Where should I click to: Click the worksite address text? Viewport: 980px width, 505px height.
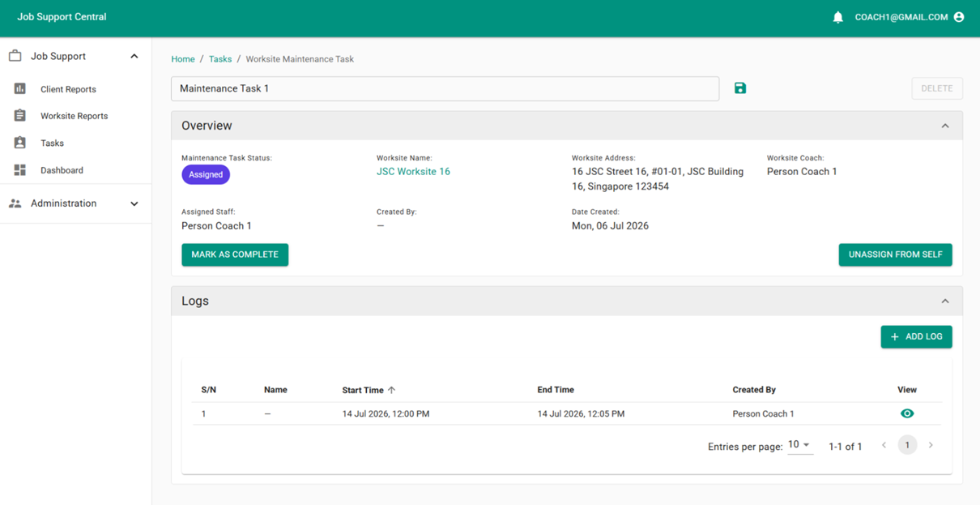(x=658, y=179)
